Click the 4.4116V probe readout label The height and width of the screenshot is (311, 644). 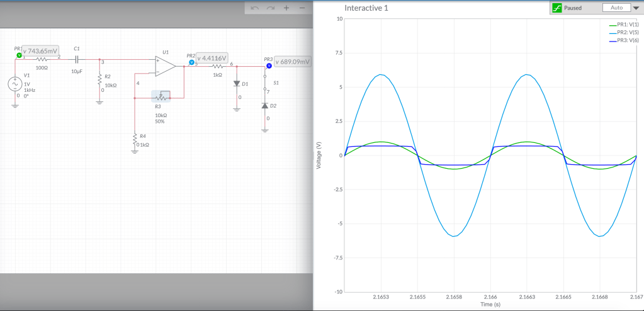tap(212, 58)
